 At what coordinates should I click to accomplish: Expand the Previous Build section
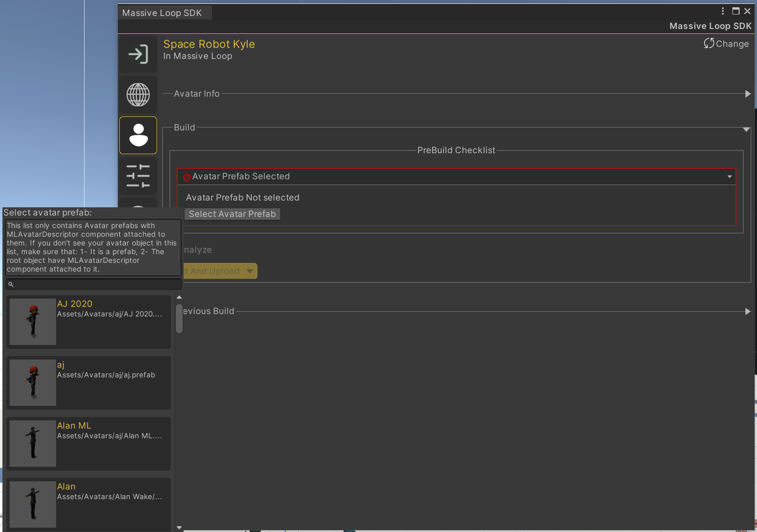748,312
